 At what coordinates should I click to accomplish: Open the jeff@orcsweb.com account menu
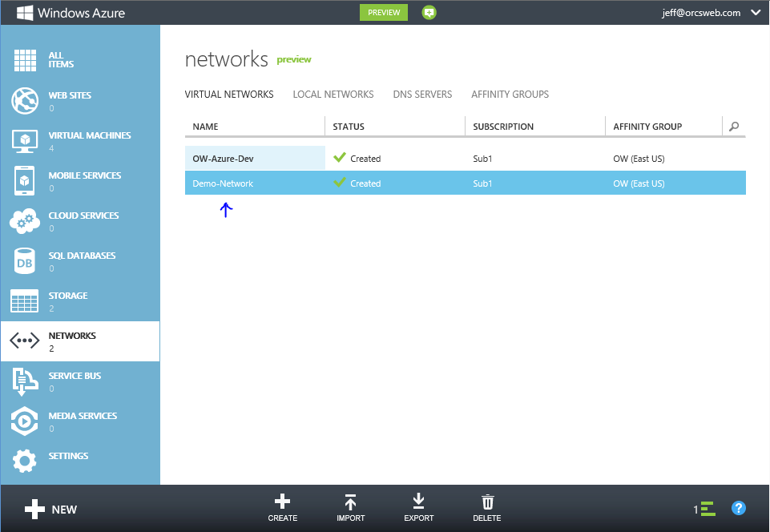pos(701,13)
